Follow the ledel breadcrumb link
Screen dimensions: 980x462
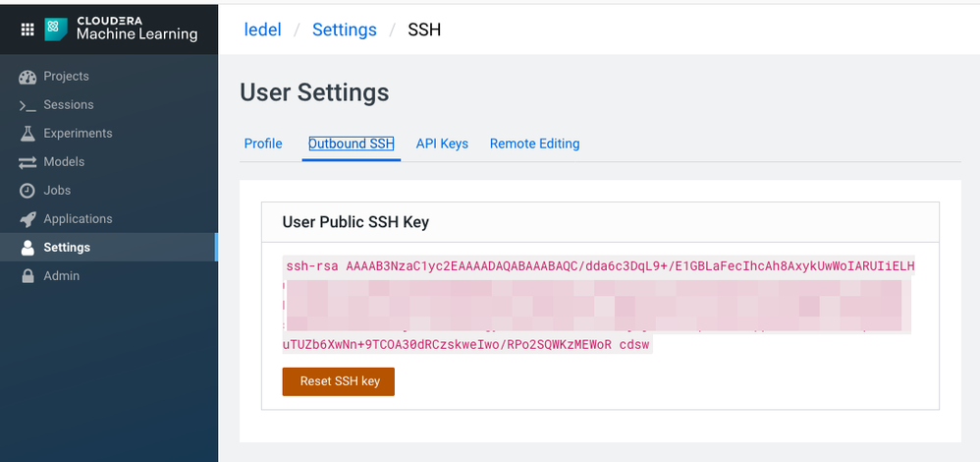(262, 29)
